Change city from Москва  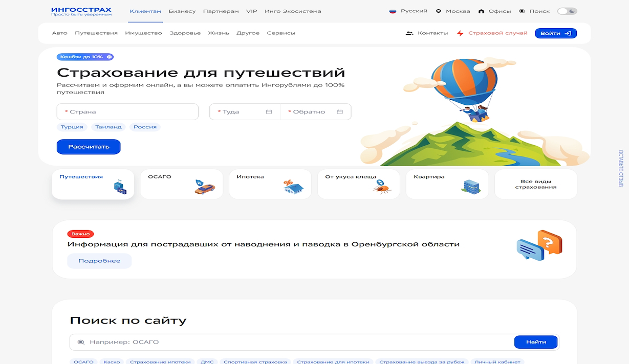[458, 11]
